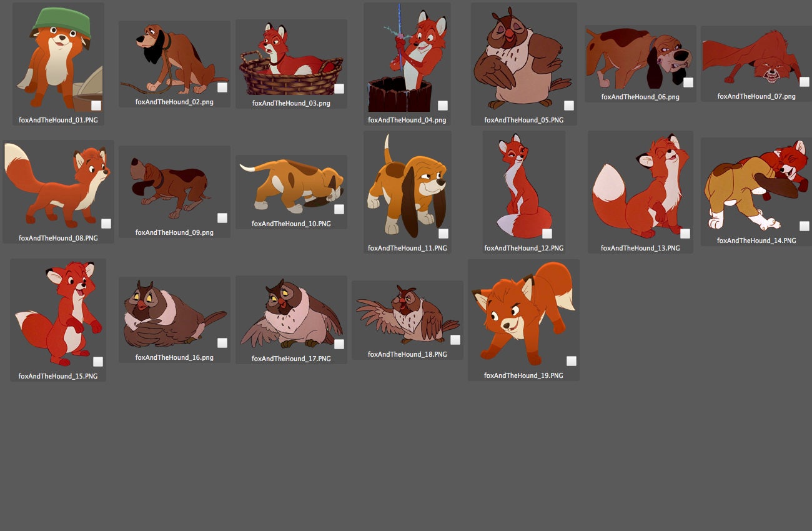Click the foxAndTheHound_13.PNG filename label
Viewport: 812px width, 531px height.
click(640, 247)
